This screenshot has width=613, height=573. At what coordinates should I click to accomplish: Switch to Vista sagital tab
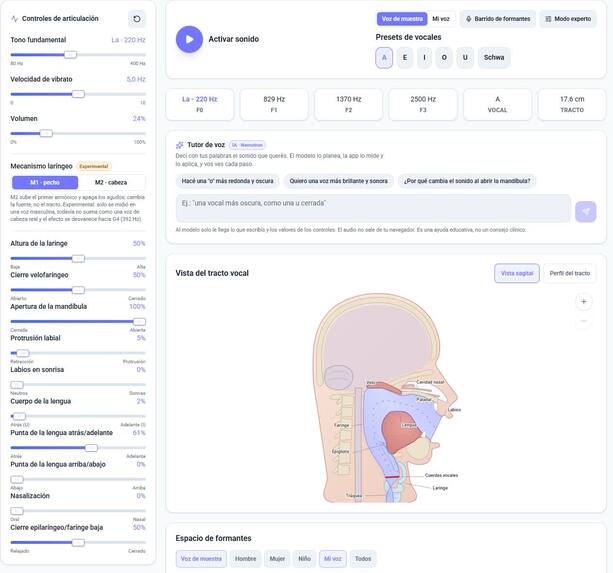[x=517, y=273]
